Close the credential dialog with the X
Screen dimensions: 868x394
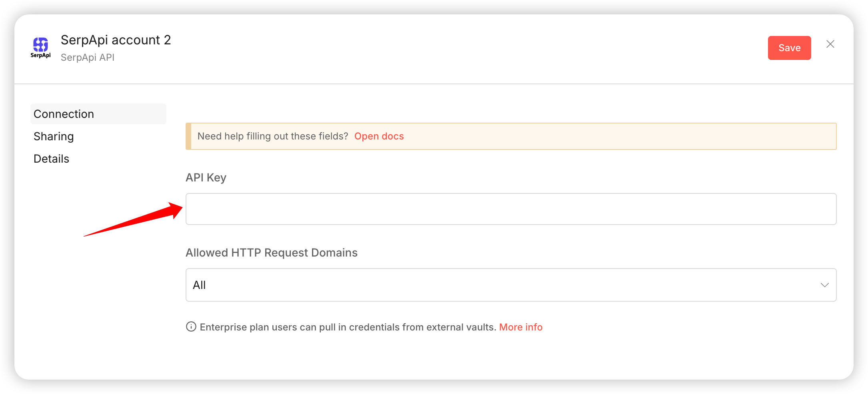(x=830, y=44)
